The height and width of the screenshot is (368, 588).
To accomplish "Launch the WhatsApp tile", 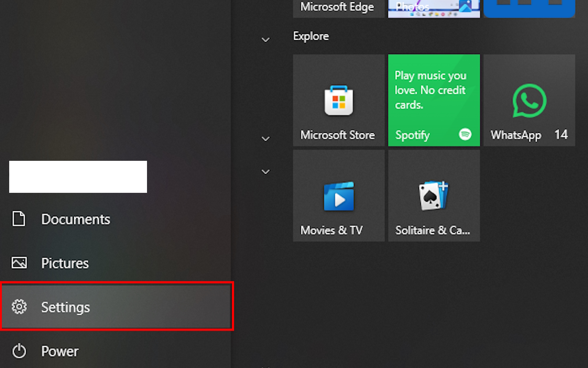I will (x=529, y=100).
